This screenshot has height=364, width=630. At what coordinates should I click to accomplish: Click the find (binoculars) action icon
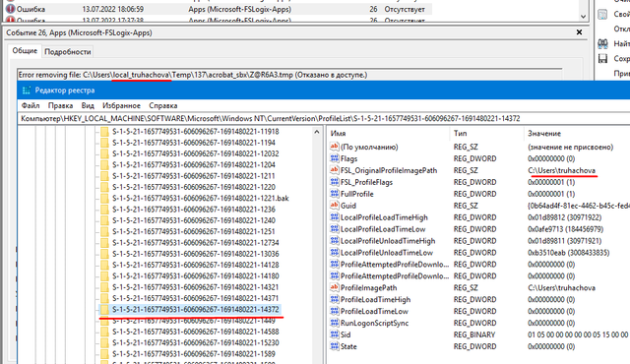[602, 43]
